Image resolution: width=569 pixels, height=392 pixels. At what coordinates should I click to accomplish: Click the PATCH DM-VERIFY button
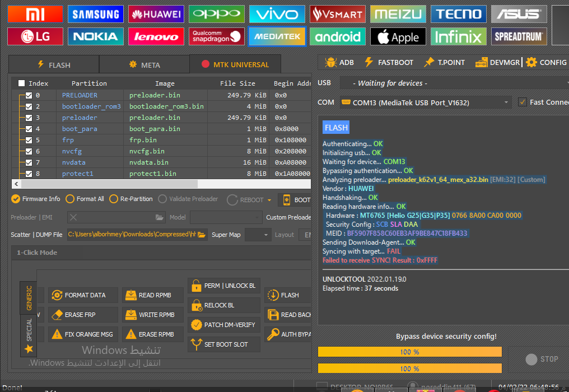(x=224, y=325)
